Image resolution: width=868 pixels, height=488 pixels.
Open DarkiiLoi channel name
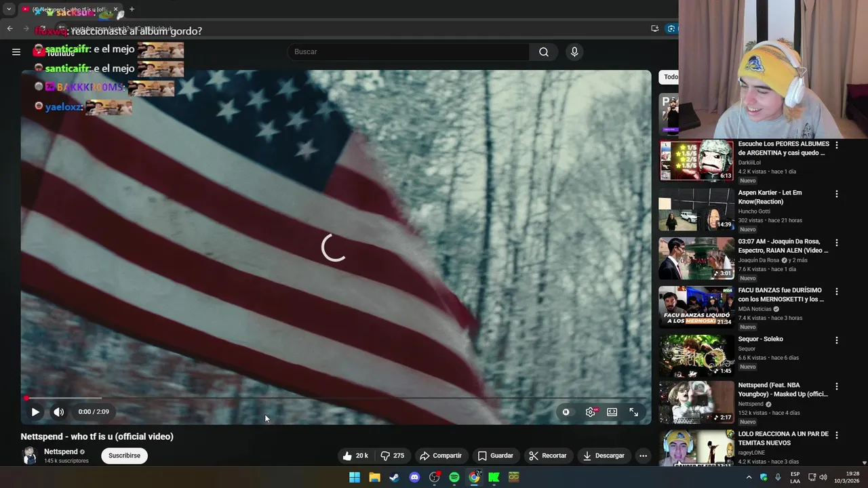click(749, 163)
